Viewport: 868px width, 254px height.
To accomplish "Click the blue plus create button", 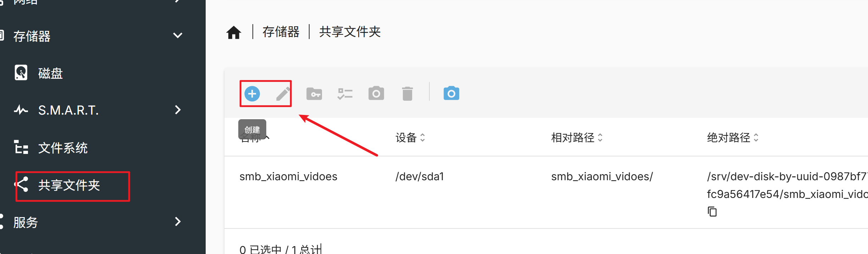I will (x=252, y=94).
